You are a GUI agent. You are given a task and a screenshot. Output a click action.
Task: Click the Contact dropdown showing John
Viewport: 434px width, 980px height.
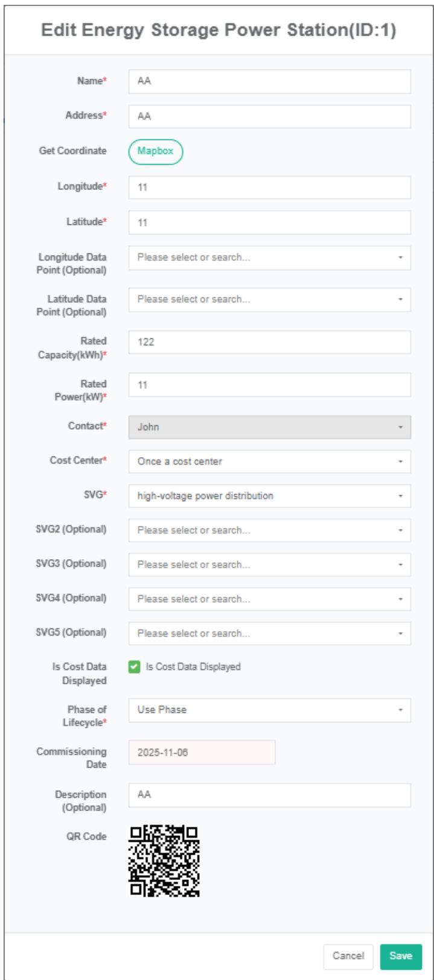269,427
